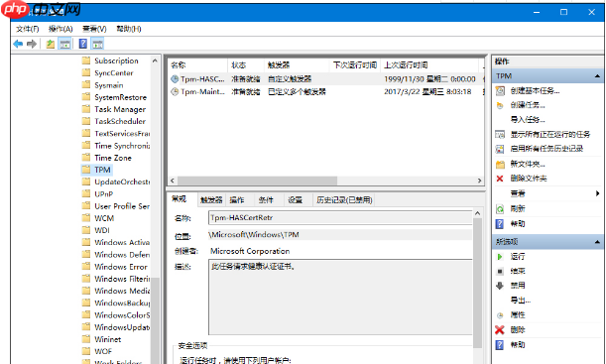Click 刷新 refresh action
This screenshot has height=364, width=606.
pyautogui.click(x=518, y=209)
